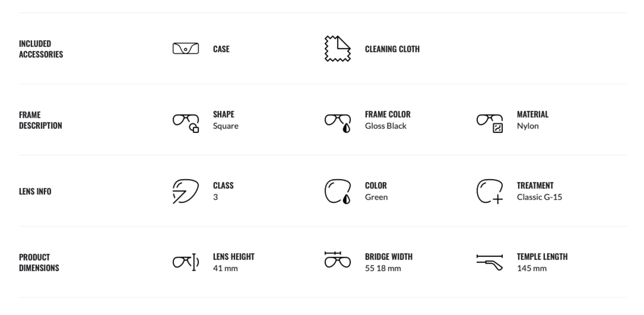Click the eyeglass case icon
The image size is (644, 315).
185,48
